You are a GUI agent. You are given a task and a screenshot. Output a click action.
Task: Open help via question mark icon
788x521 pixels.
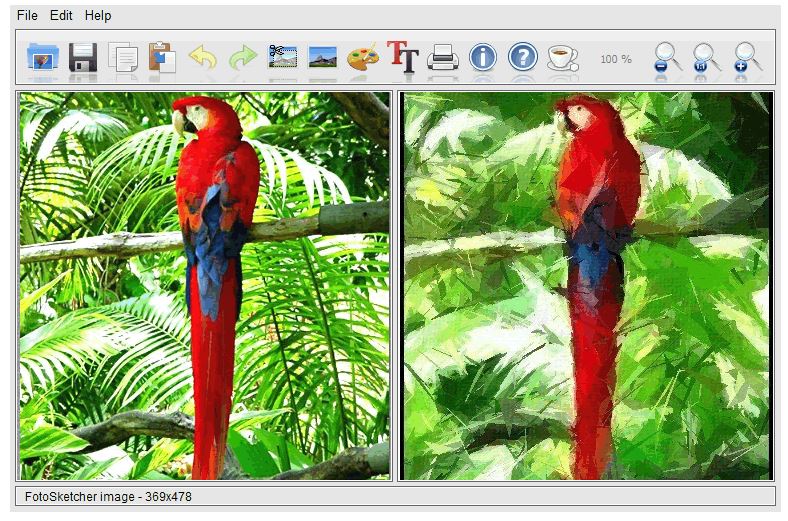coord(523,57)
